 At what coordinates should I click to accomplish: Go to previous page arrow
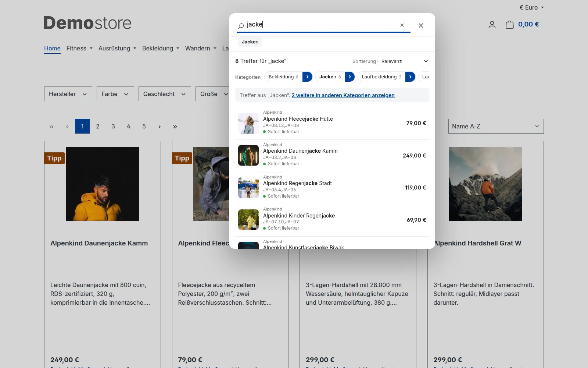[67, 126]
